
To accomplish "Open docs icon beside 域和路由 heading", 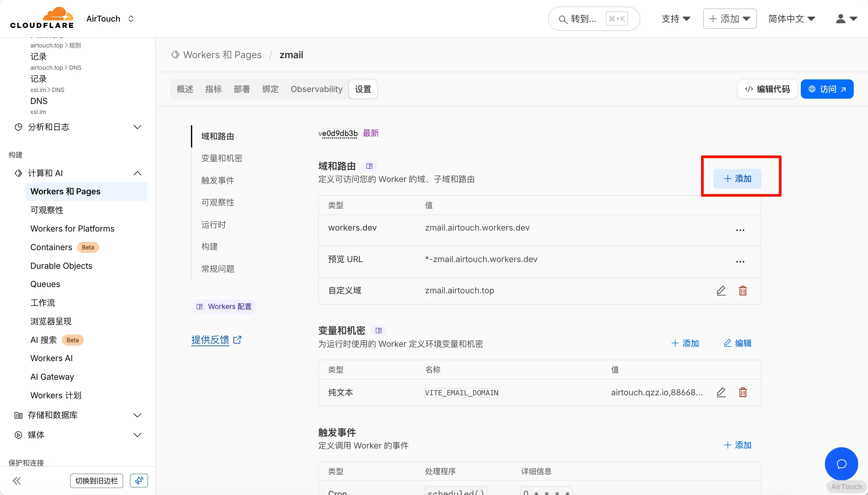I will [369, 166].
